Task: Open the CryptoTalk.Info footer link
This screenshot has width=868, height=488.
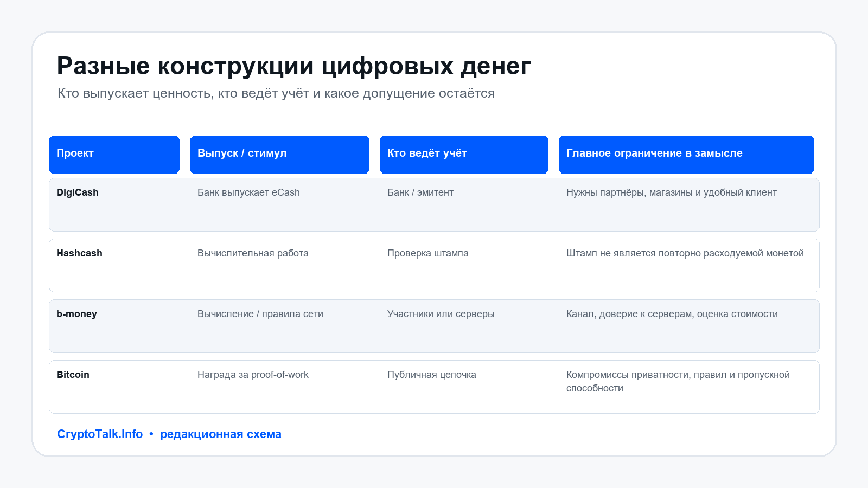Action: click(x=100, y=434)
